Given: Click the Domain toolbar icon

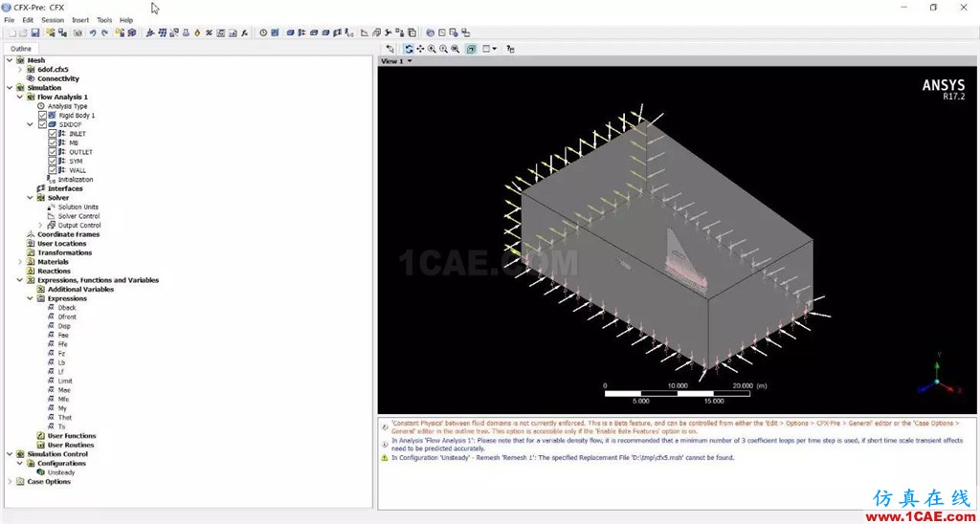Looking at the screenshot, I should [290, 33].
